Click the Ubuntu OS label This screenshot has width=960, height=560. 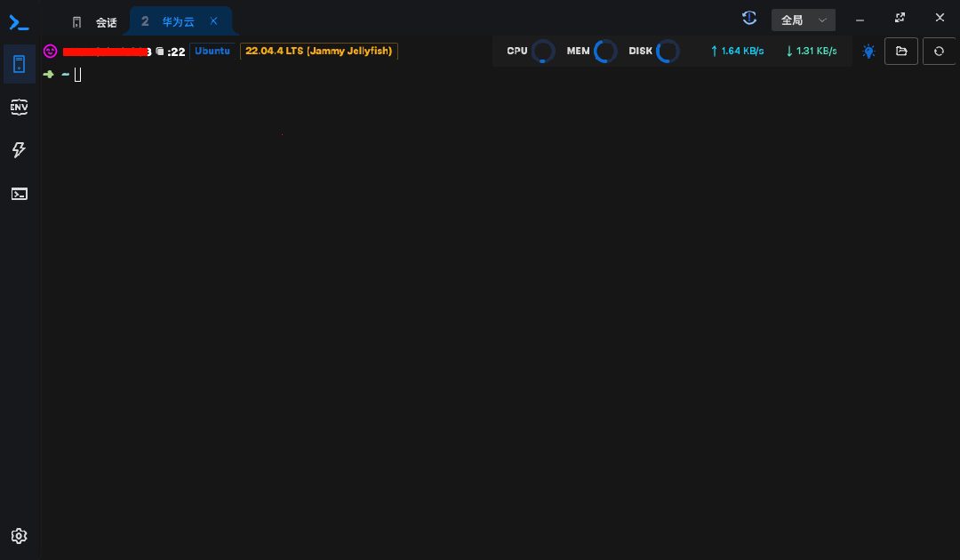tap(212, 51)
